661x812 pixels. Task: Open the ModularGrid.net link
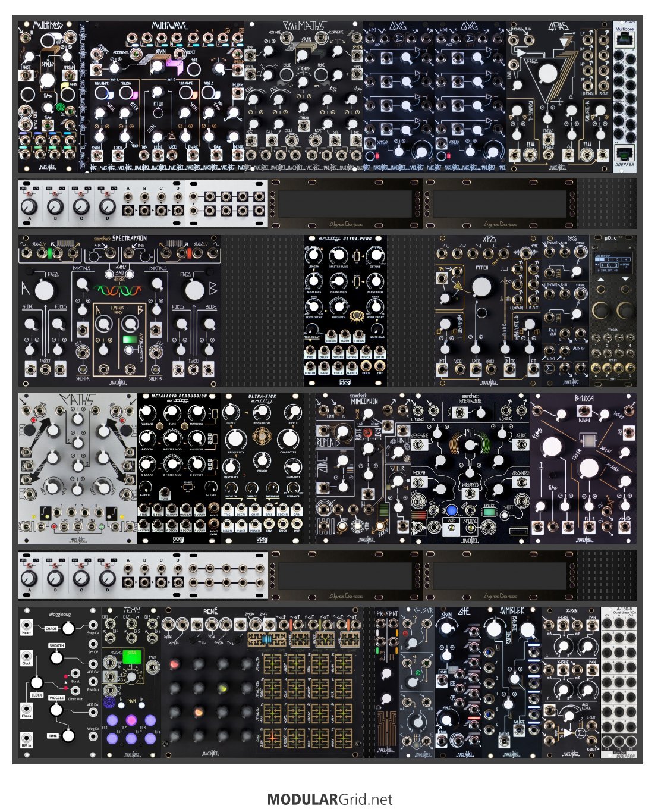pyautogui.click(x=330, y=799)
